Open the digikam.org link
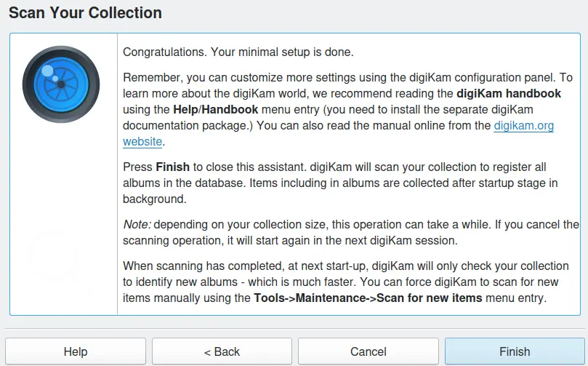Image resolution: width=588 pixels, height=366 pixels. coord(523,125)
